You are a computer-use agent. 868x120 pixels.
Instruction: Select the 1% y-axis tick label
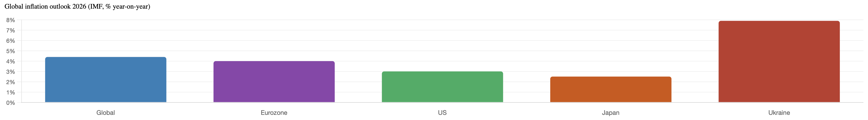pos(10,92)
